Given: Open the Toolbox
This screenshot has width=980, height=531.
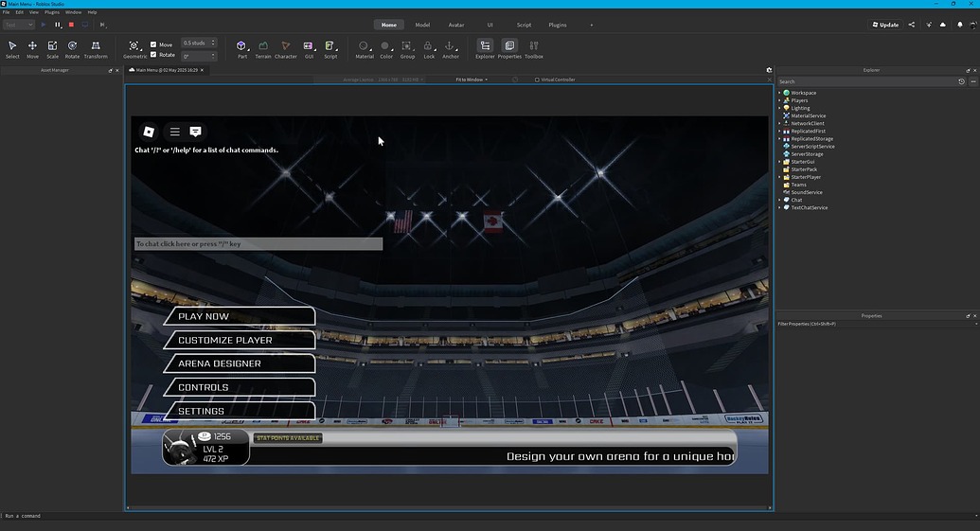Looking at the screenshot, I should [534, 49].
